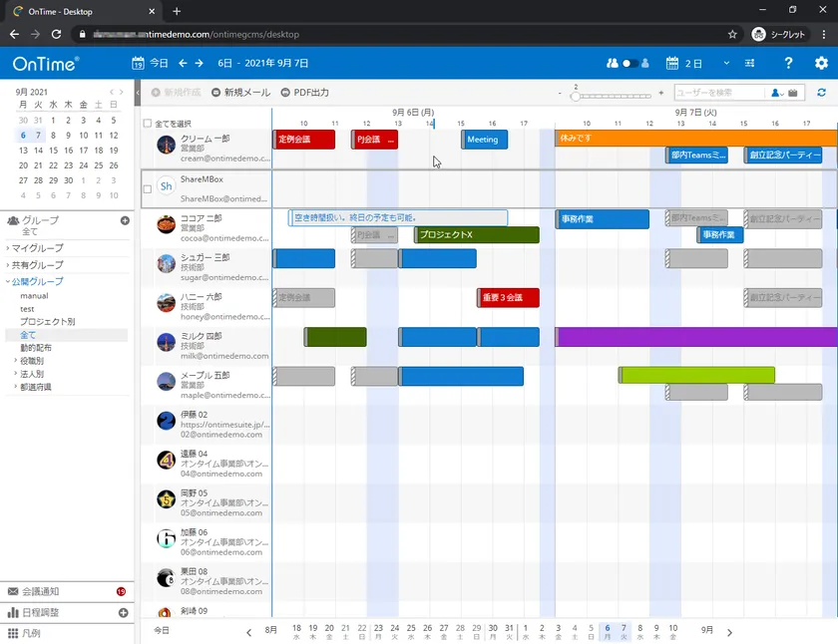Viewport: 838px width, 644px height.
Task: Tick the ShareMBox row checkbox
Action: tap(148, 189)
